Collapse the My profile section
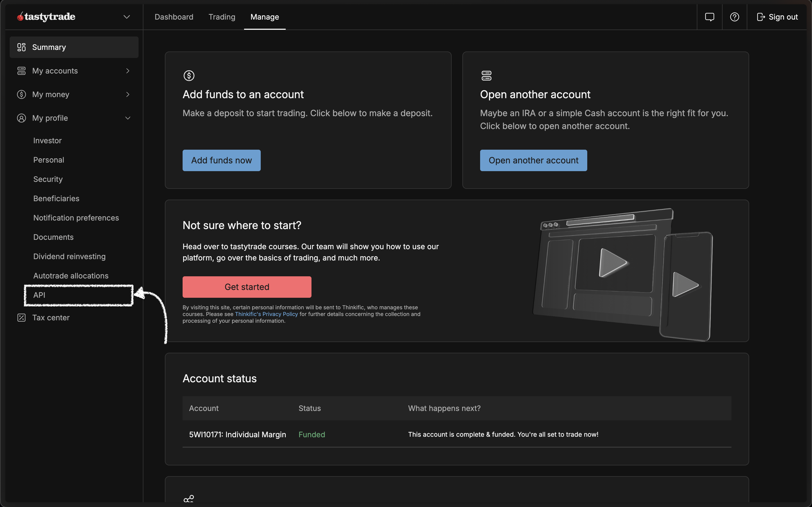 128,118
